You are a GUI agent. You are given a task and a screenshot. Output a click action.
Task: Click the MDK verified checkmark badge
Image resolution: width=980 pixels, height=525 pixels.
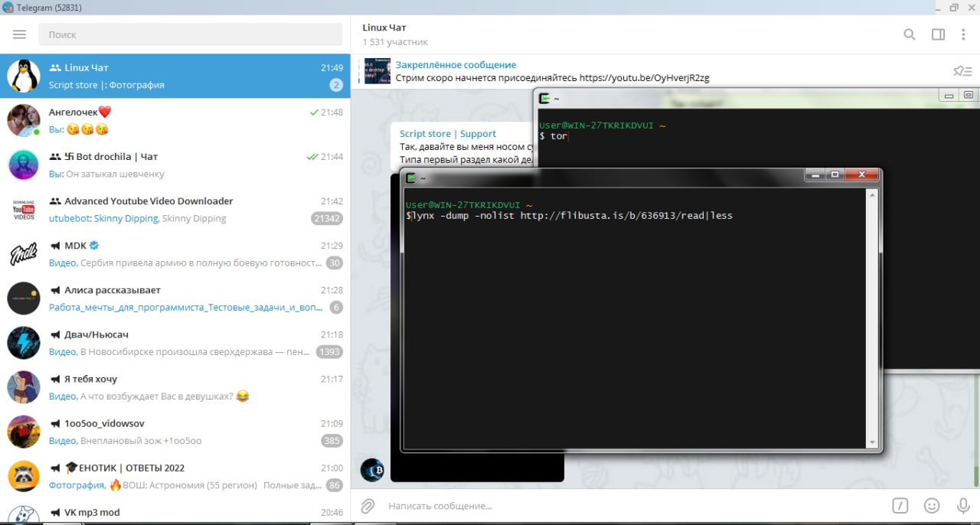pyautogui.click(x=94, y=246)
